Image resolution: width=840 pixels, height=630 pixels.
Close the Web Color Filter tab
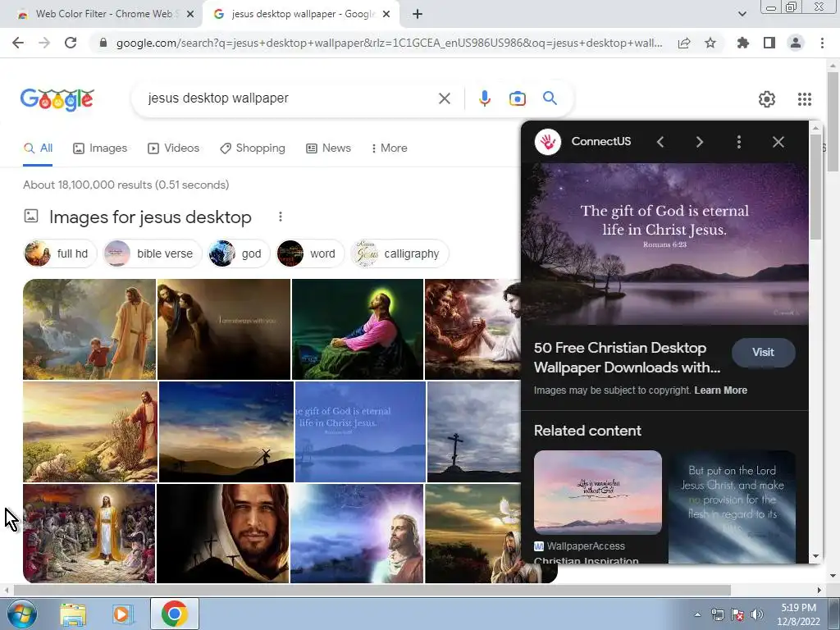click(190, 15)
